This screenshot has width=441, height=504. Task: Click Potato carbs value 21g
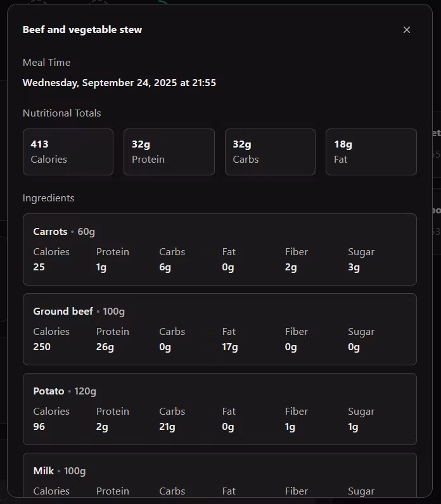coord(167,427)
